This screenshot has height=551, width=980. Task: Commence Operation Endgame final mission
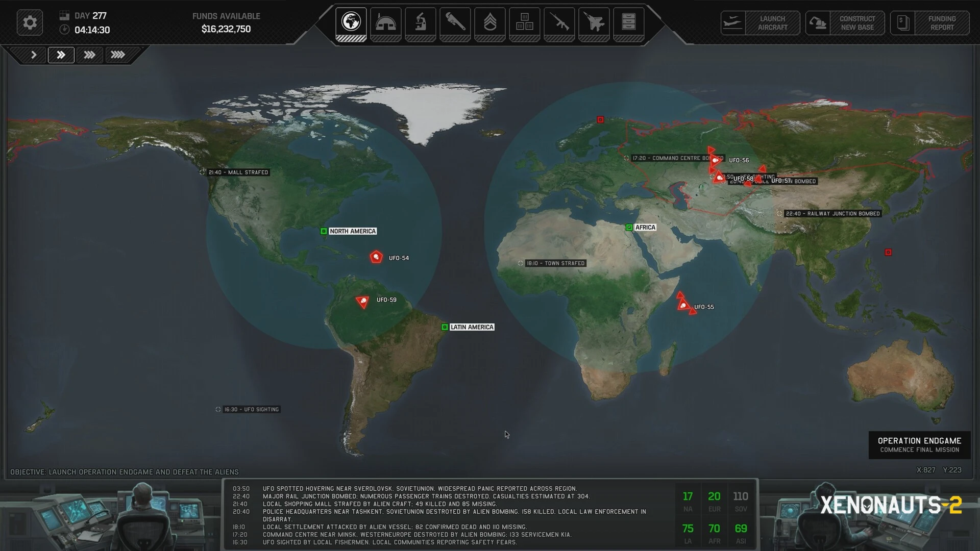pyautogui.click(x=919, y=445)
